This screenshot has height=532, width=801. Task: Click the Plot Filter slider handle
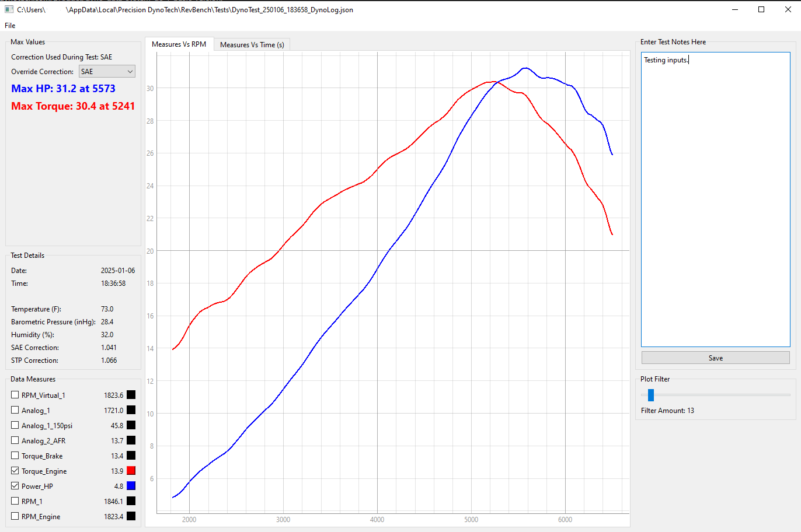coord(651,395)
